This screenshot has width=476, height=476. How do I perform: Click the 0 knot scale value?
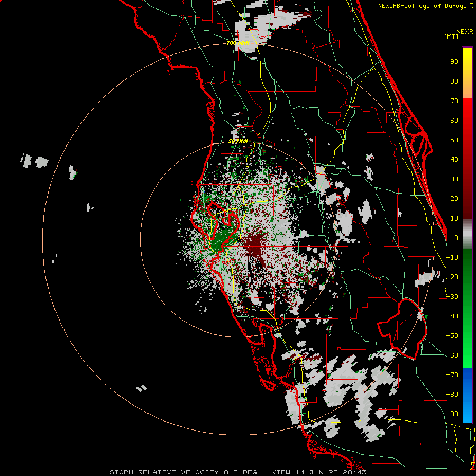click(456, 238)
